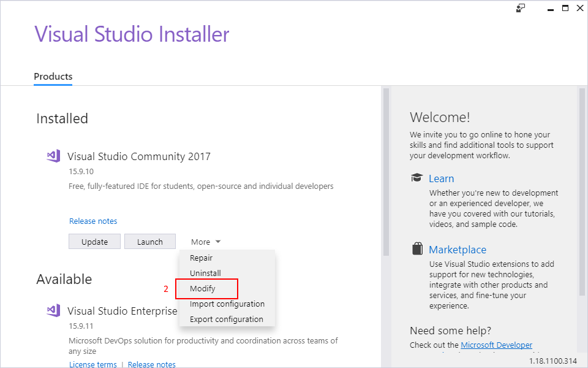Screen dimensions: 588x368
Task: Close the Visual Studio Installer window
Action: [x=580, y=8]
